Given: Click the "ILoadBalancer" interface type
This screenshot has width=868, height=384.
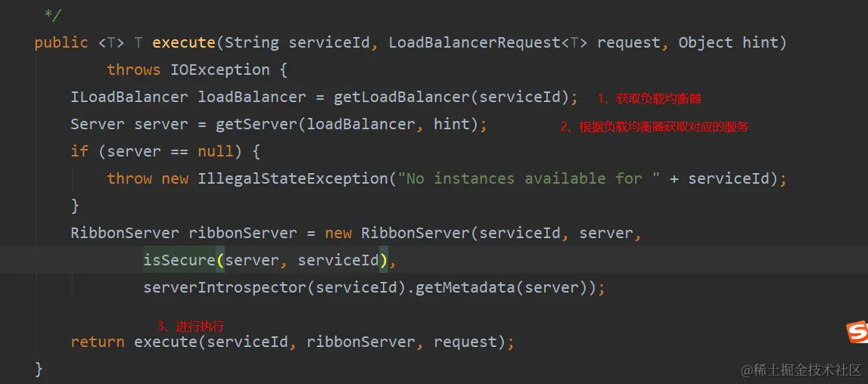Looking at the screenshot, I should click(129, 97).
